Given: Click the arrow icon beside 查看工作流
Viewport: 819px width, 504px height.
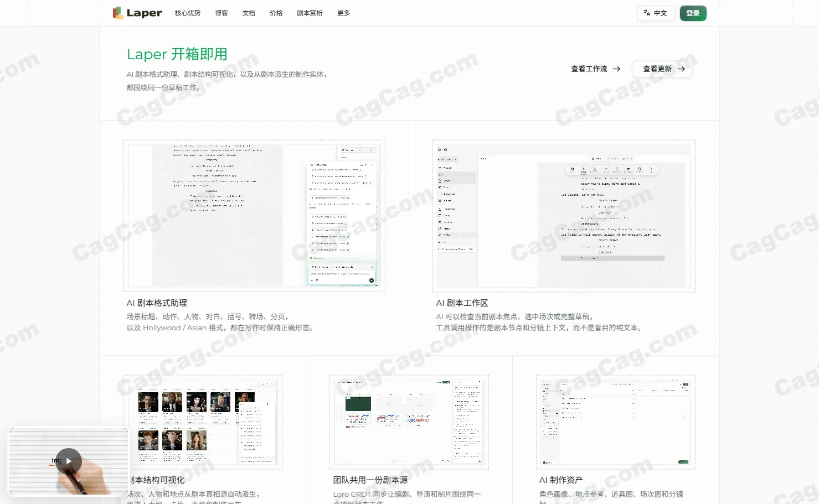Looking at the screenshot, I should click(616, 69).
